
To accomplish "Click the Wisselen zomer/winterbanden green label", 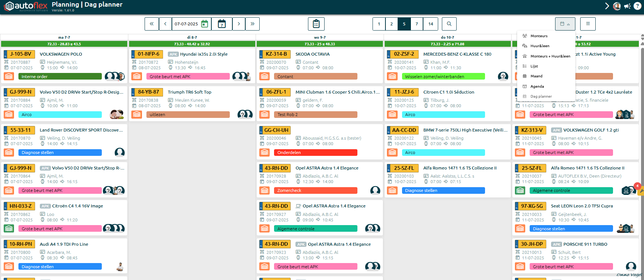I will point(443,76).
